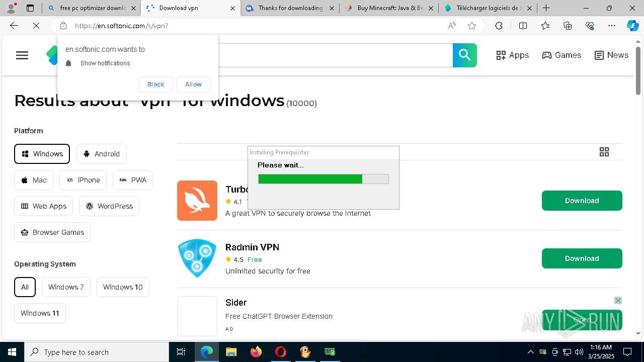Open the volume control
Viewport: 644px width, 362px height.
click(579, 352)
